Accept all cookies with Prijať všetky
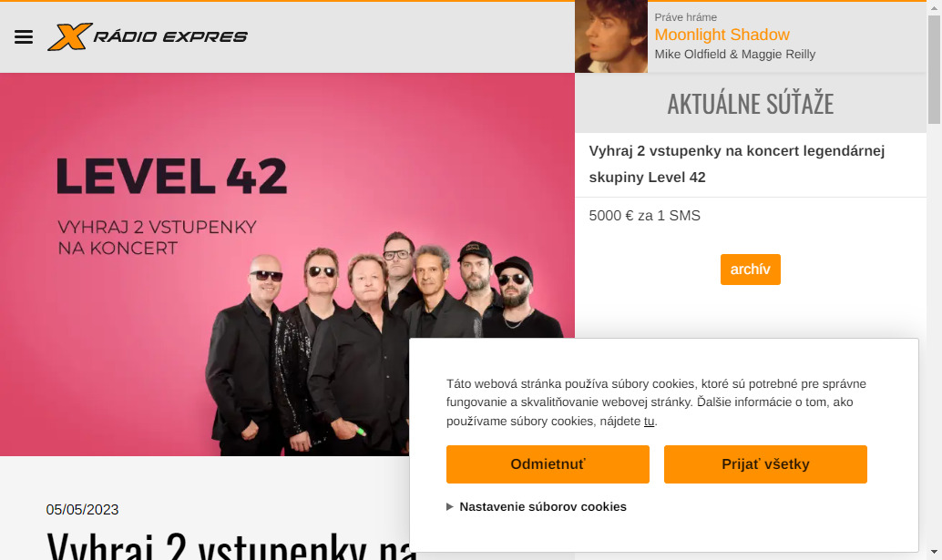 [x=765, y=464]
